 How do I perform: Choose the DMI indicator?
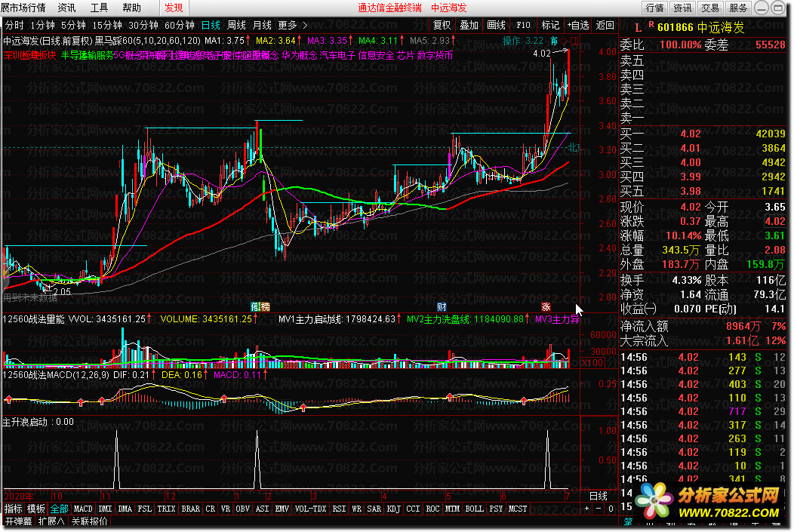pyautogui.click(x=106, y=509)
